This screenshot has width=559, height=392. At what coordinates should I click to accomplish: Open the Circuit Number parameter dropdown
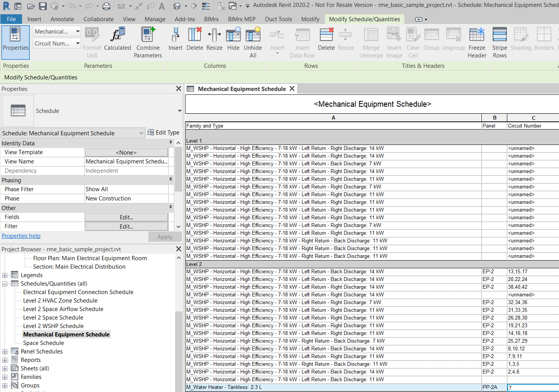[x=78, y=44]
